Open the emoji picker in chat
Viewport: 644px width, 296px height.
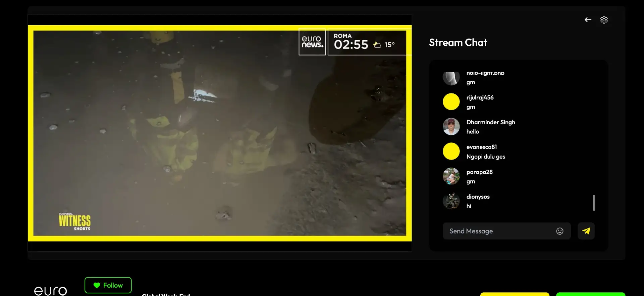(x=559, y=231)
